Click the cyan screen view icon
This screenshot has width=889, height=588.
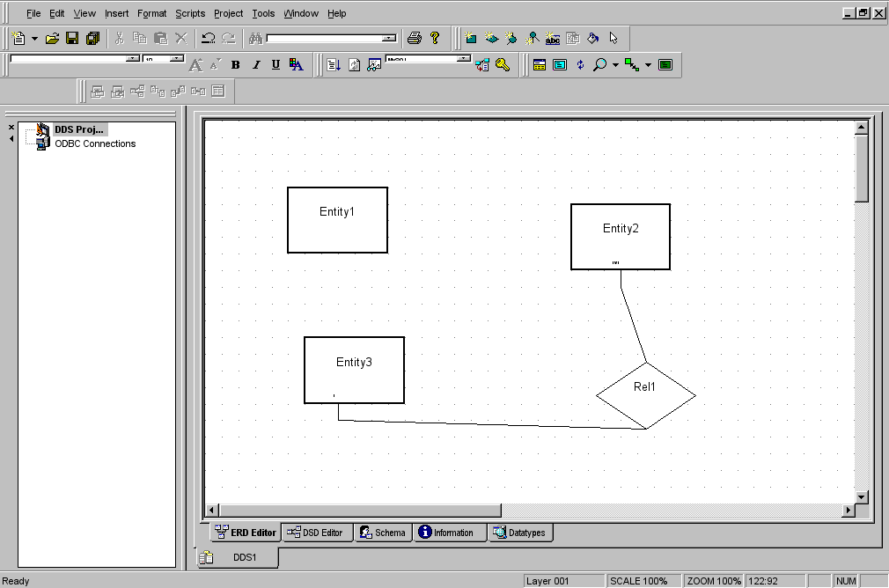point(560,64)
